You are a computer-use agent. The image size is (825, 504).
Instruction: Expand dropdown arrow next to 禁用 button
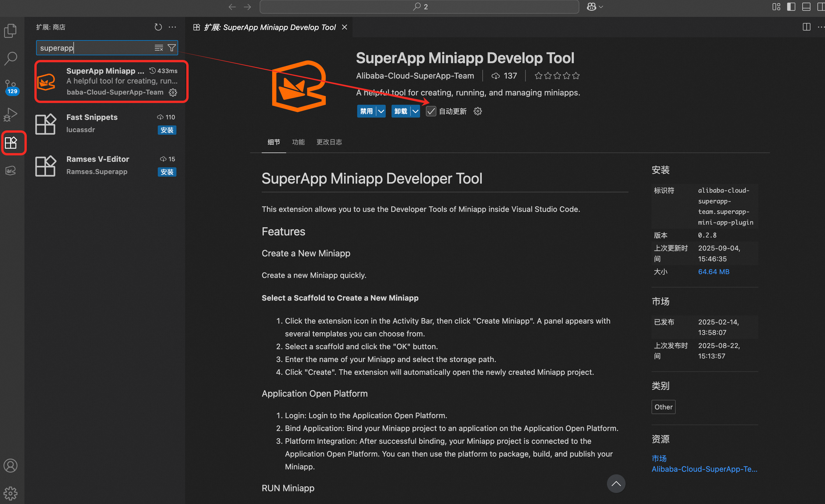pos(381,111)
